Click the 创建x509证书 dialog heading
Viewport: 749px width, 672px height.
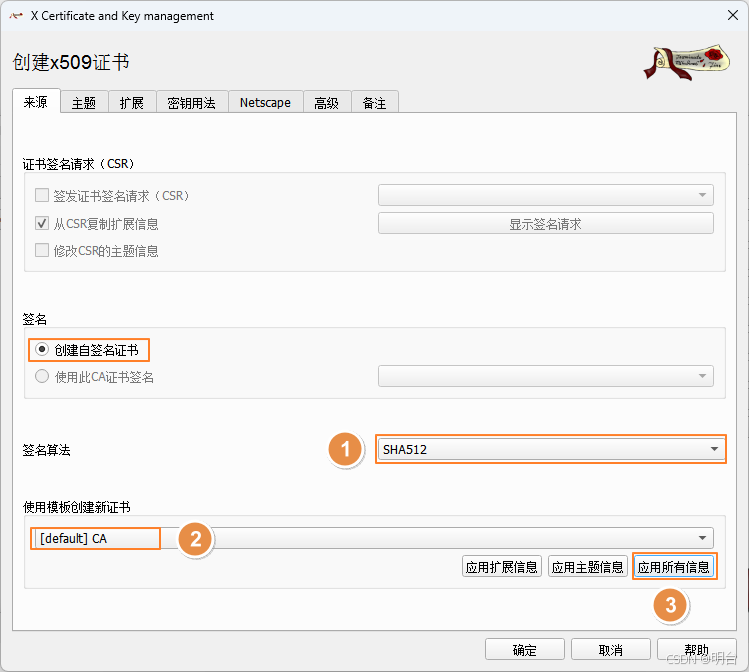click(x=71, y=62)
